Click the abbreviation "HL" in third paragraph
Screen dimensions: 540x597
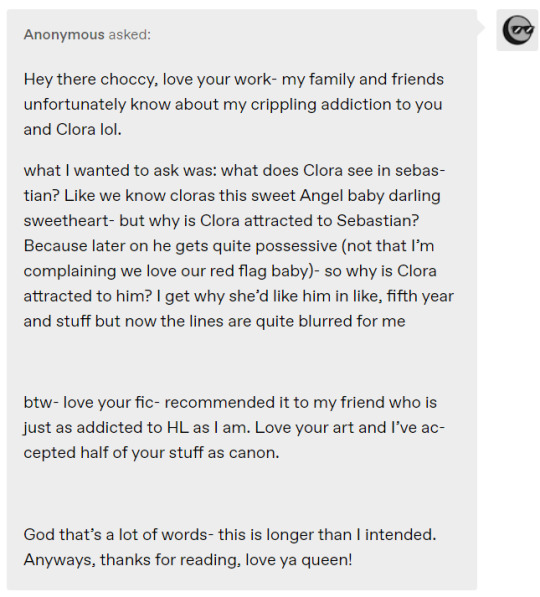coord(177,427)
